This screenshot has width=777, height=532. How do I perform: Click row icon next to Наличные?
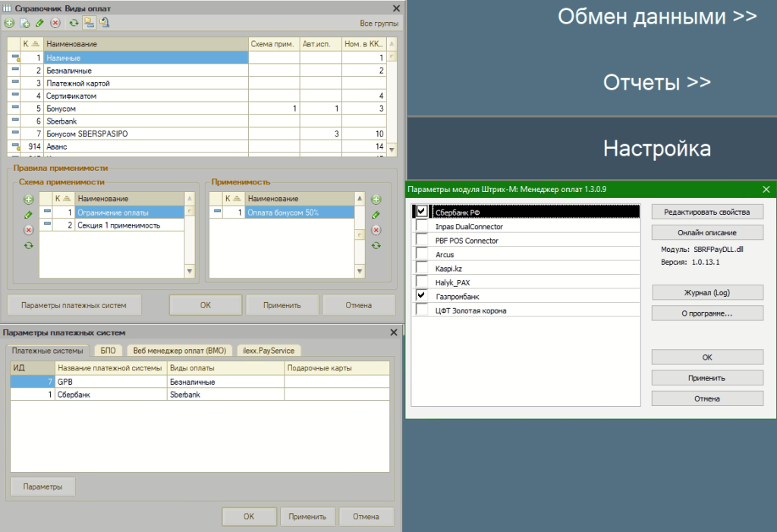[x=15, y=58]
